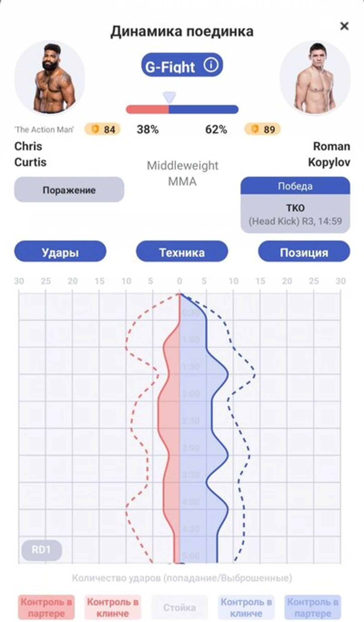Tap the G-Fight badge button
The width and height of the screenshot is (364, 622).
[x=182, y=65]
